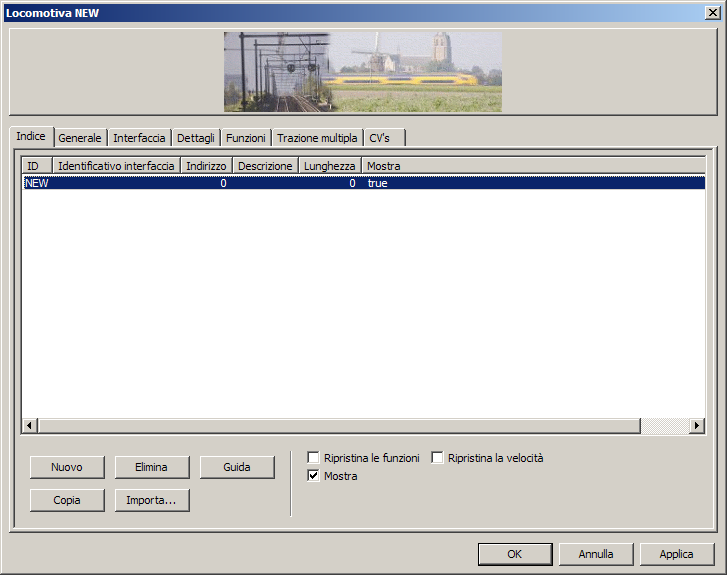Sort list by ID column header
The height and width of the screenshot is (575, 727).
coord(37,165)
